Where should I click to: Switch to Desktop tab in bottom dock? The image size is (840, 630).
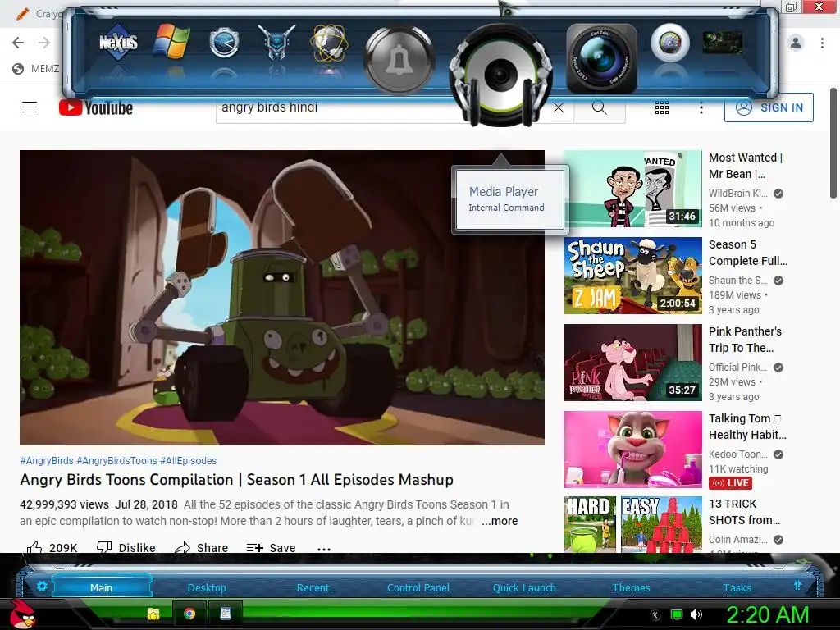click(x=207, y=587)
